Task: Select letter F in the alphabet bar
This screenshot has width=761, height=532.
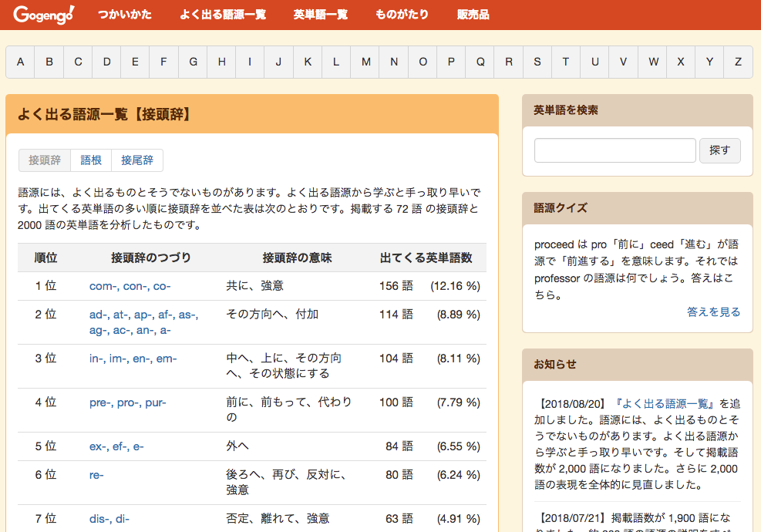Action: point(164,62)
